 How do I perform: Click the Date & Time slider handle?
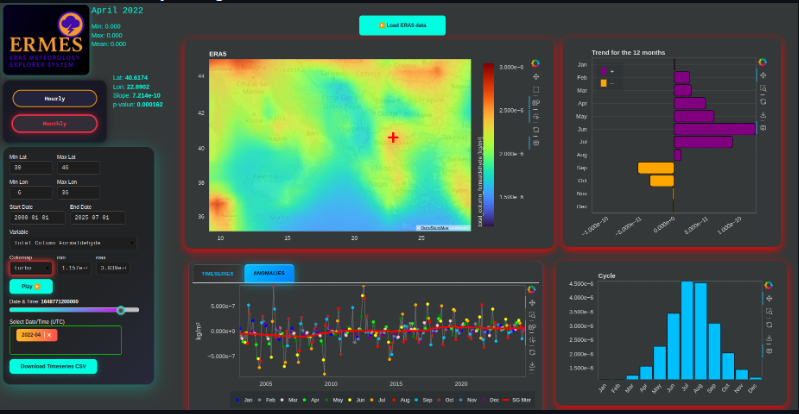[x=121, y=310]
